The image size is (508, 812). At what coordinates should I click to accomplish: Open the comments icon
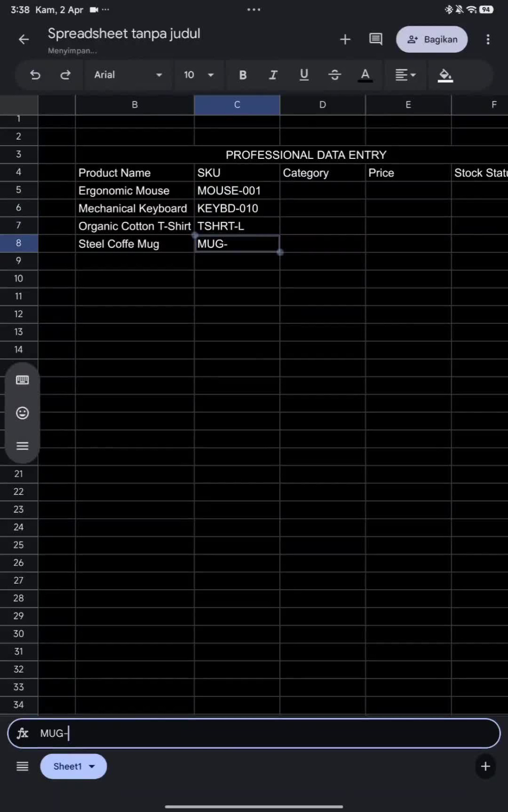(376, 40)
